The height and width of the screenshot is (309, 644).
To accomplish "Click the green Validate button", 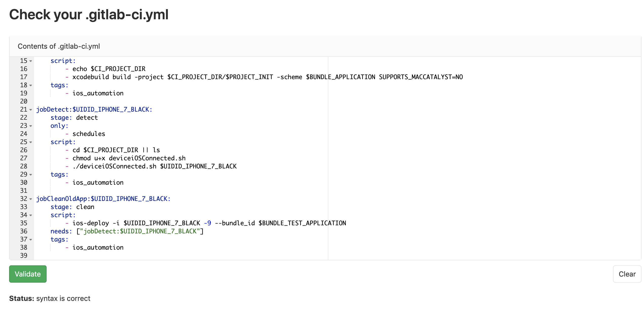I will tap(28, 274).
